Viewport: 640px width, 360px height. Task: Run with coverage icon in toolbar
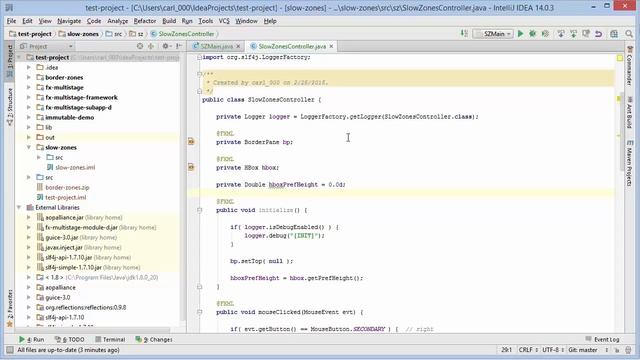(545, 34)
